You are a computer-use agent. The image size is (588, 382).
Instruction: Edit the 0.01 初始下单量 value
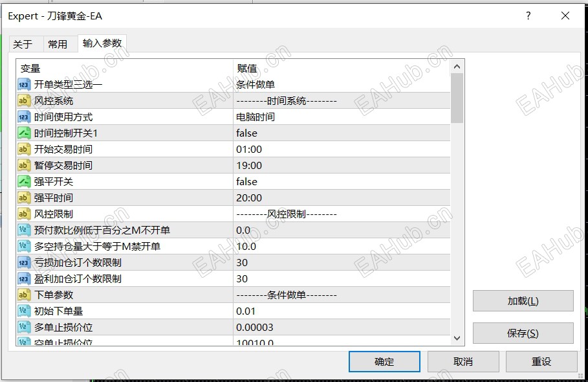(x=342, y=311)
